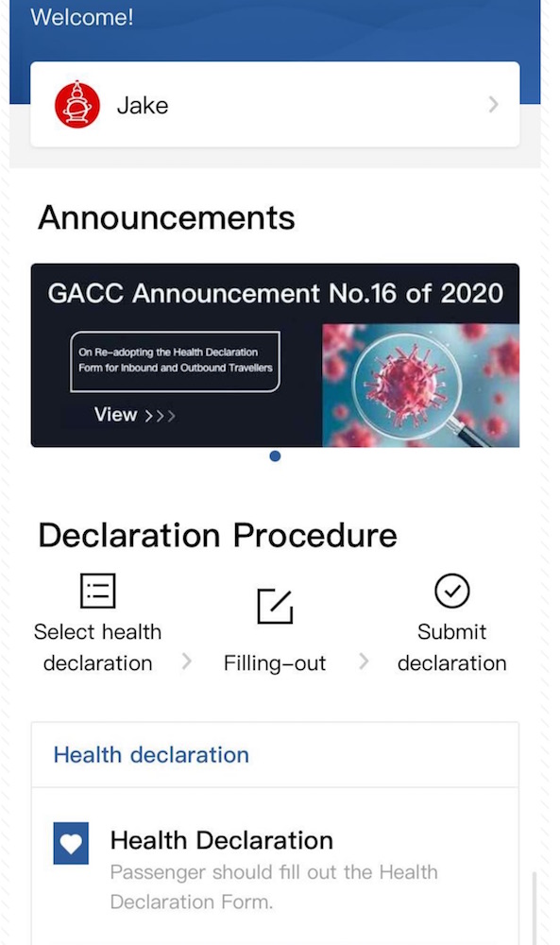This screenshot has height=945, width=560.
Task: Tap the virus magnifier image in the banner
Action: click(x=421, y=386)
